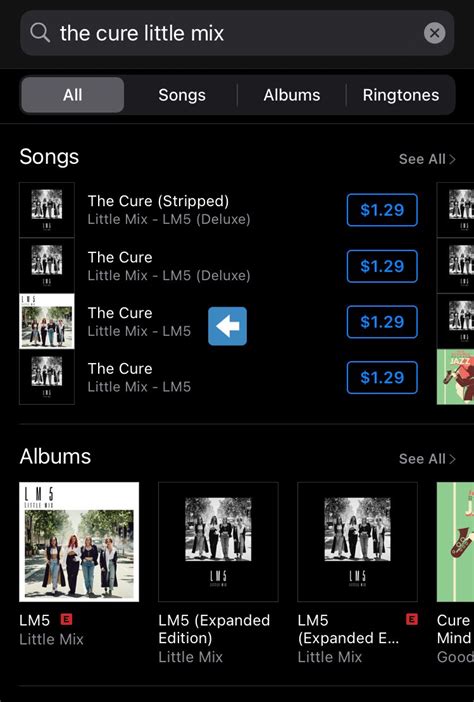Tap the color artwork of third song

tap(47, 321)
